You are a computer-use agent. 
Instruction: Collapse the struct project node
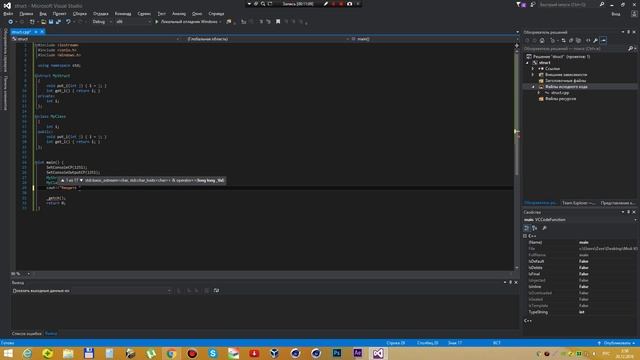(x=528, y=63)
